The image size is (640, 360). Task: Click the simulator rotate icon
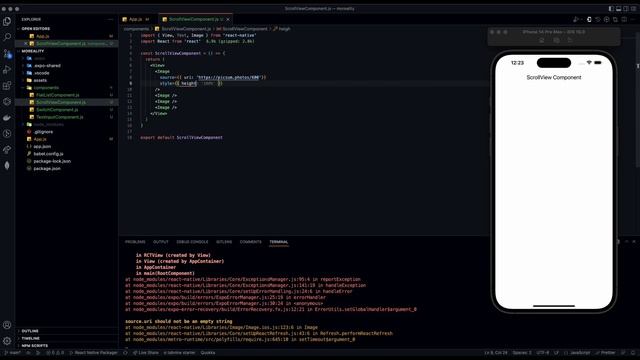click(x=570, y=40)
